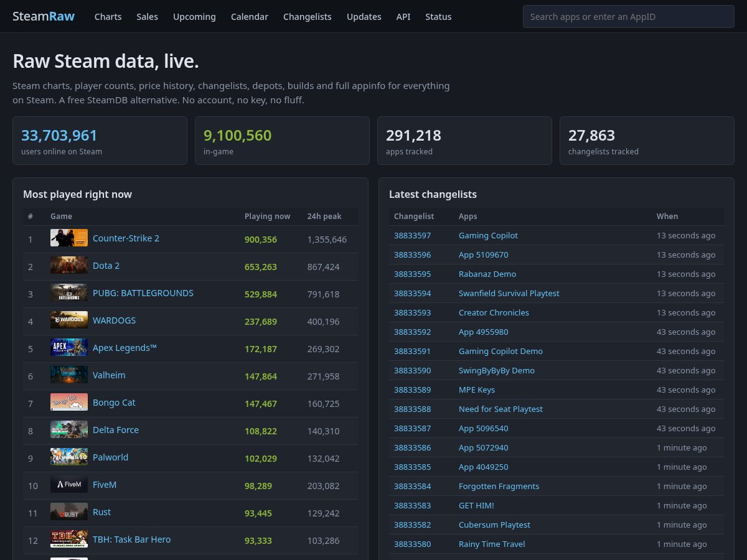The image size is (747, 560).
Task: Open the Cubersum Playtest link
Action: tap(494, 525)
